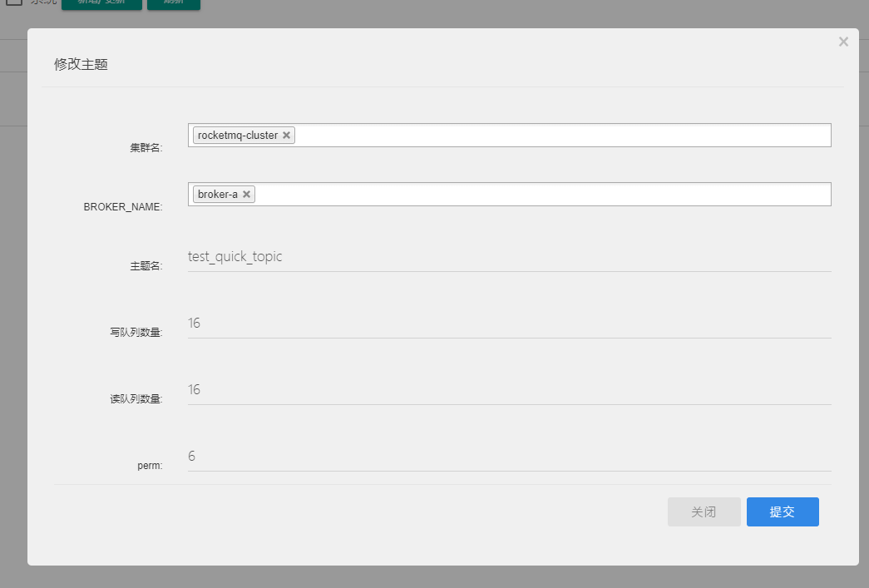Click the green 新增/更新 button
Image resolution: width=869 pixels, height=588 pixels.
[101, 3]
